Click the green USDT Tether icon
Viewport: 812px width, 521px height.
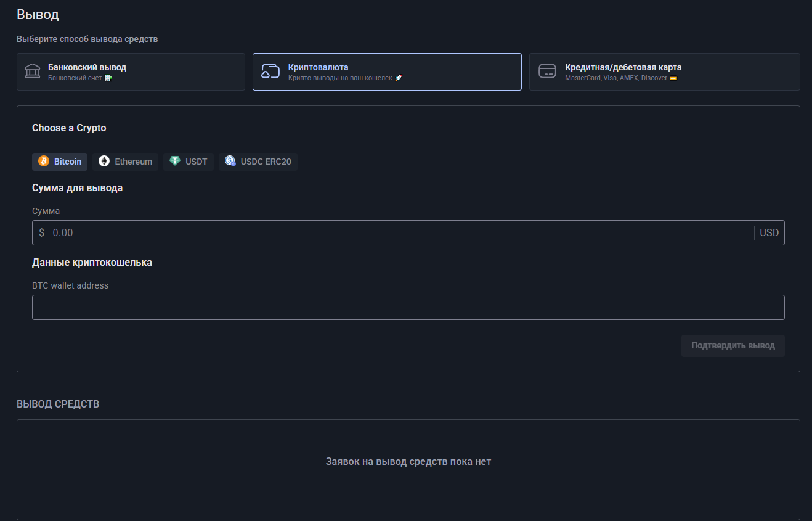(x=175, y=162)
